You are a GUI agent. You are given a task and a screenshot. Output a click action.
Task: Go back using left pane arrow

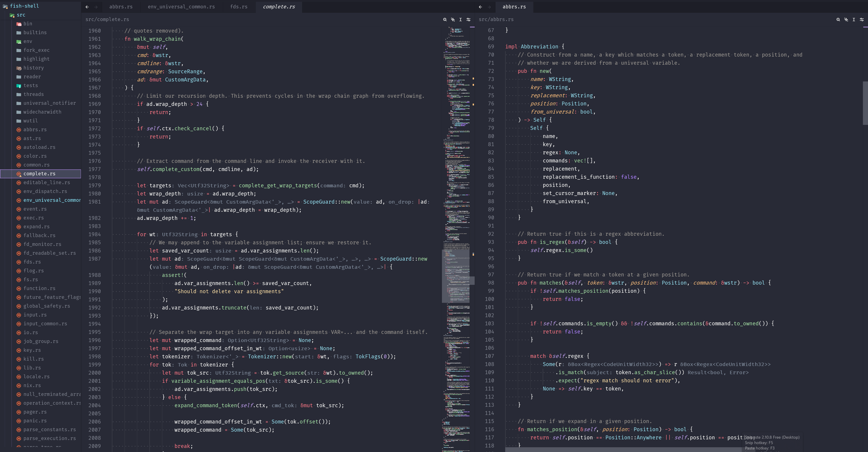(x=87, y=7)
